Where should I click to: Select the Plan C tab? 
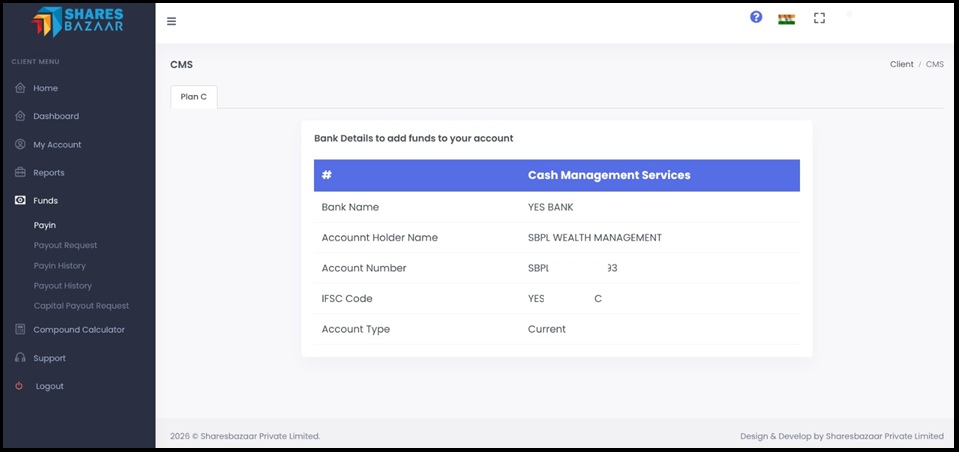[x=193, y=97]
